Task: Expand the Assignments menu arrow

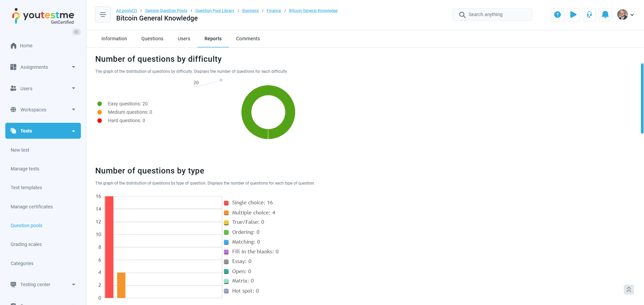Action: pyautogui.click(x=73, y=67)
